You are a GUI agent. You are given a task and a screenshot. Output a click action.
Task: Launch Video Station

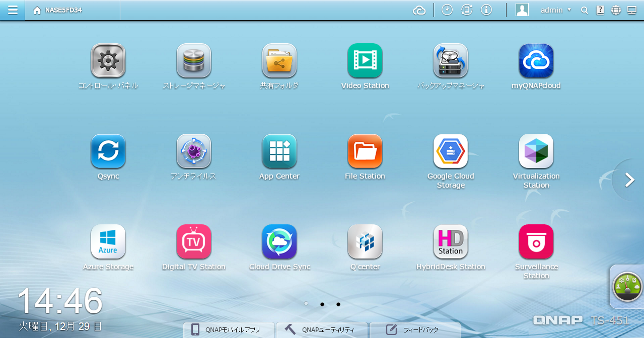click(x=365, y=60)
